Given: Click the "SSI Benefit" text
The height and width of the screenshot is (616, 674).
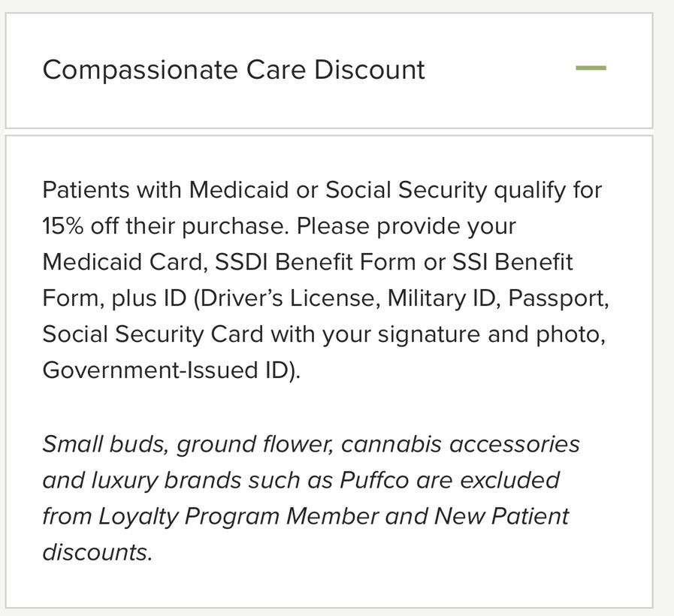Looking at the screenshot, I should click(x=512, y=262).
